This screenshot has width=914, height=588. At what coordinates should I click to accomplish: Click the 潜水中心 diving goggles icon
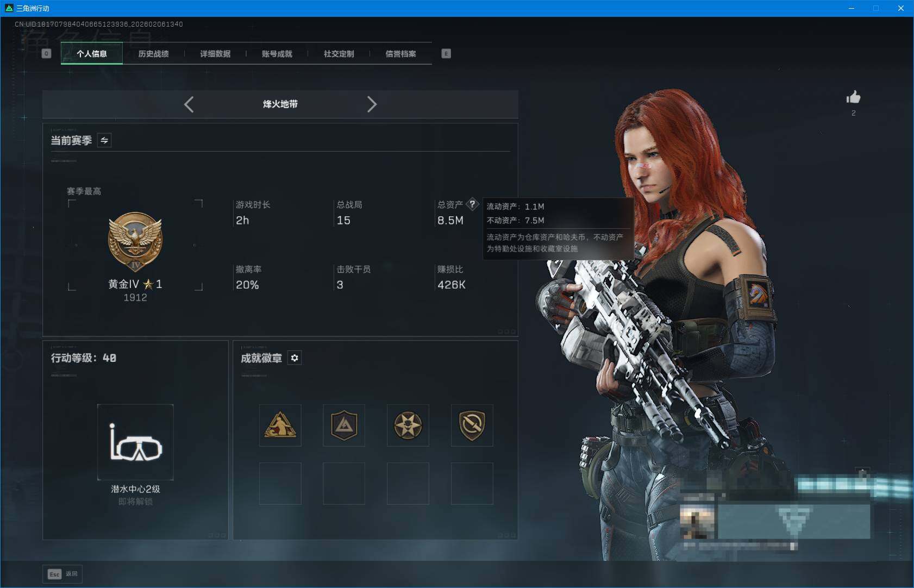135,442
